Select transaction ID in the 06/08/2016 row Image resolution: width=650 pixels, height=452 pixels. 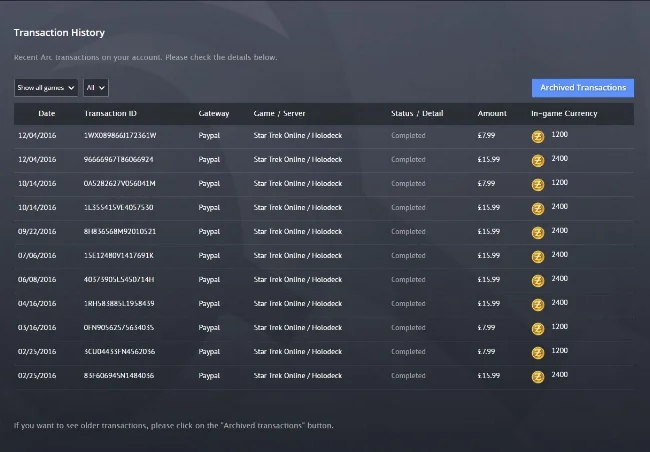(119, 280)
